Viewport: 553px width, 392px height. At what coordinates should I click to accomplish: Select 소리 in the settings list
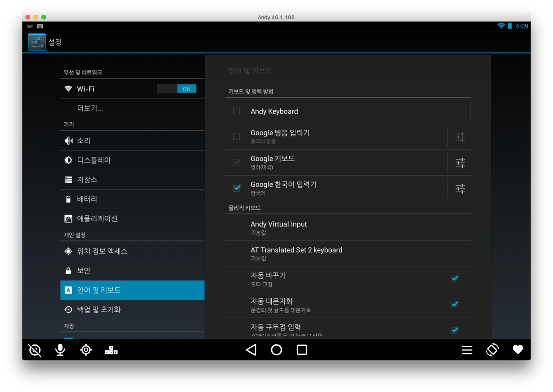click(x=132, y=140)
